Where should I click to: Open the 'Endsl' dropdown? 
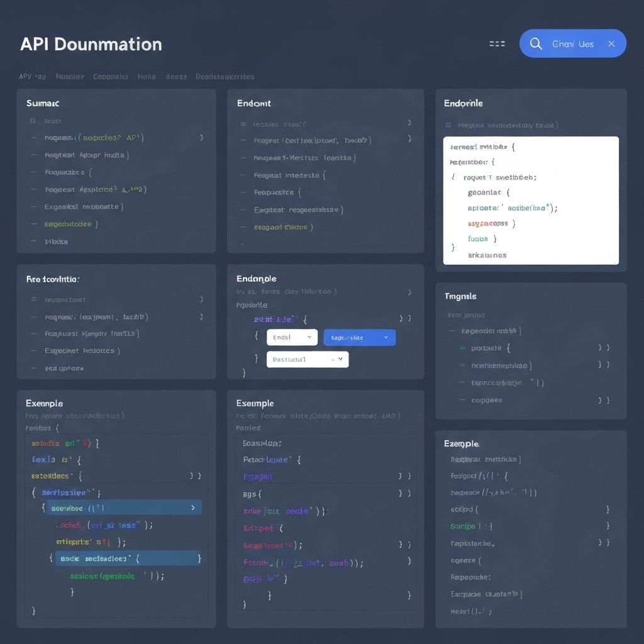(292, 337)
